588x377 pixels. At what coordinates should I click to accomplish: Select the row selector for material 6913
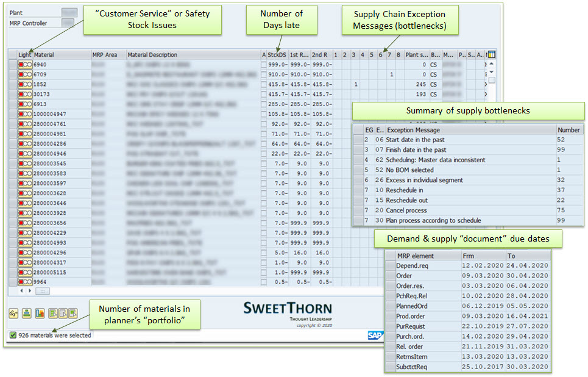[x=13, y=104]
